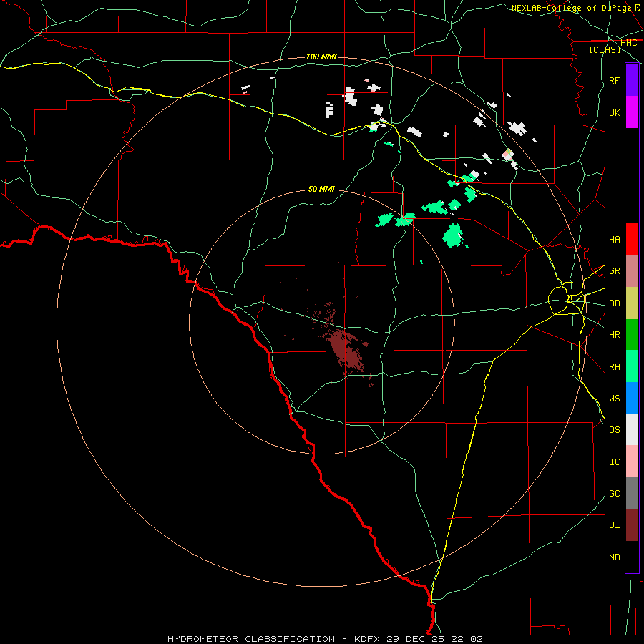Click the RA legend label
Screen dimensions: 644x644
(614, 367)
